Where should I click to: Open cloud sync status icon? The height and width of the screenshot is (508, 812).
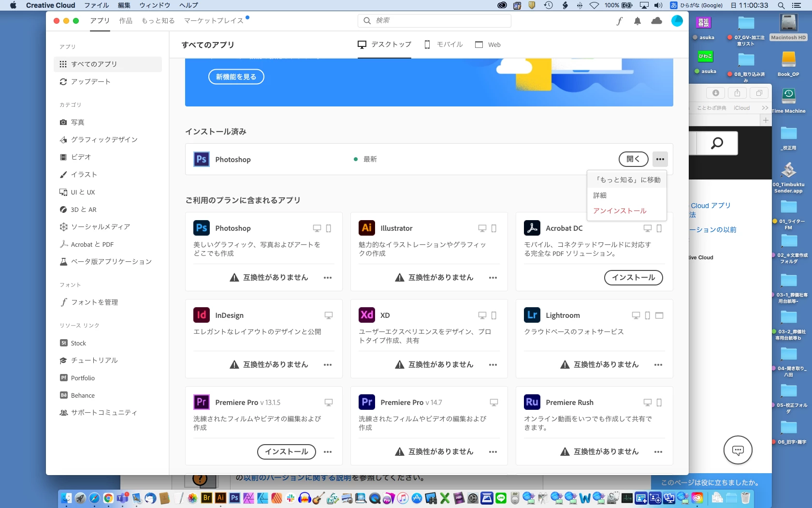tap(656, 21)
